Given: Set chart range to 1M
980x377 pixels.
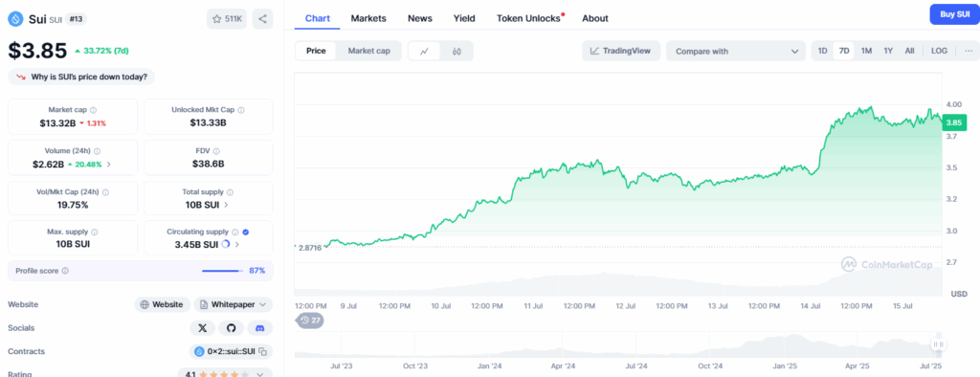Looking at the screenshot, I should (866, 51).
